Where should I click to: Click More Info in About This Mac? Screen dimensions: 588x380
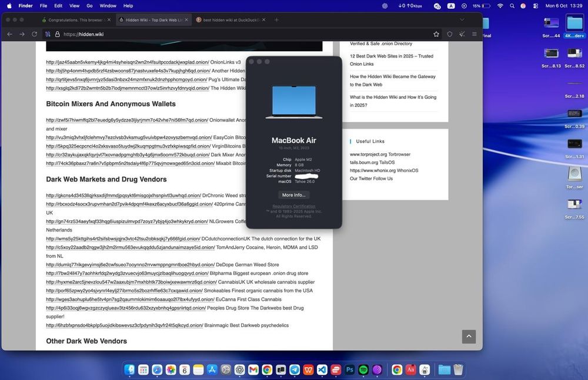(x=293, y=195)
